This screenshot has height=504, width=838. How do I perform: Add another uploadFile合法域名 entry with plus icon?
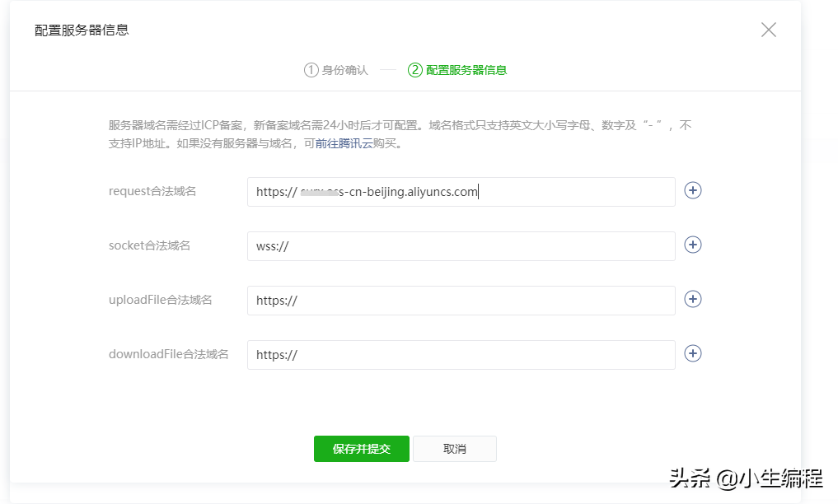pos(693,299)
